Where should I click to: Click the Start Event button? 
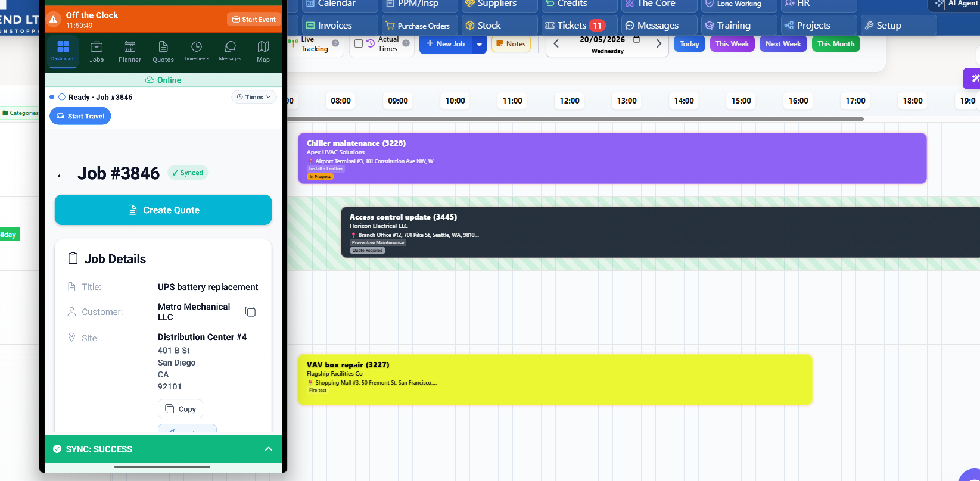tap(254, 20)
